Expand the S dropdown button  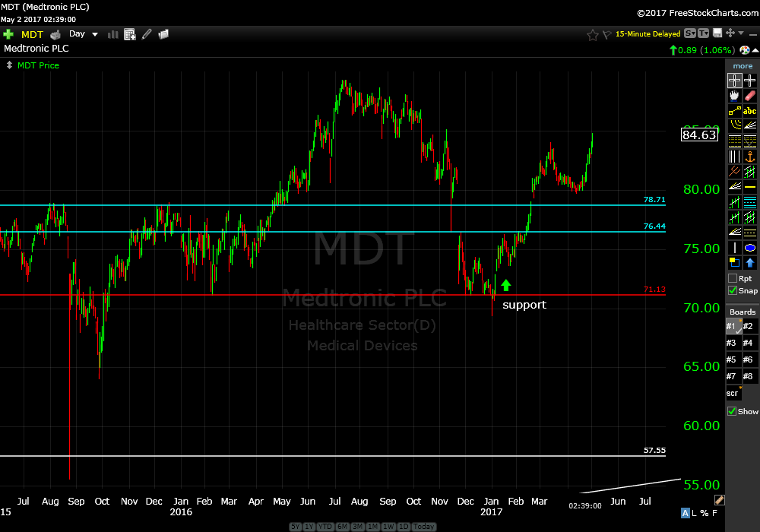click(x=689, y=33)
